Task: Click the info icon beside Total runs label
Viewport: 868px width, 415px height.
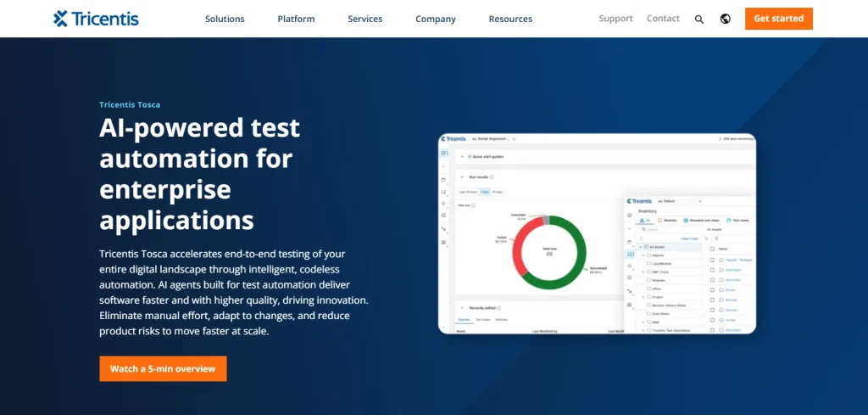Action: point(473,205)
